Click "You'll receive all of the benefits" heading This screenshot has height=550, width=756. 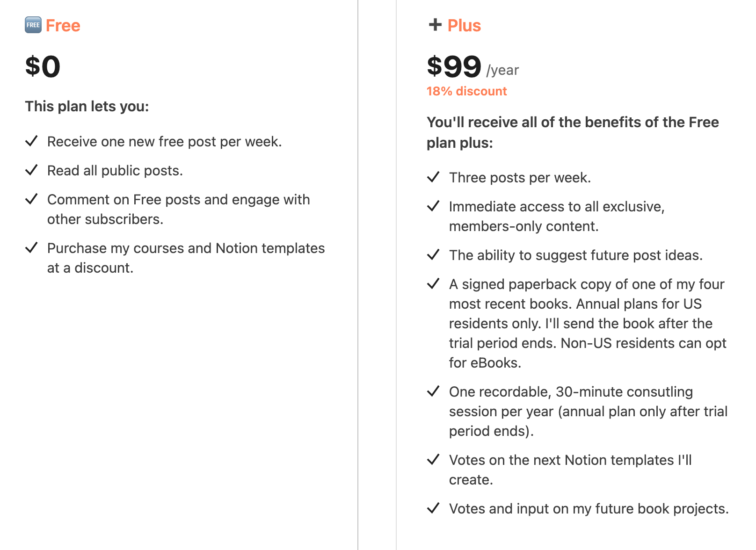[573, 132]
